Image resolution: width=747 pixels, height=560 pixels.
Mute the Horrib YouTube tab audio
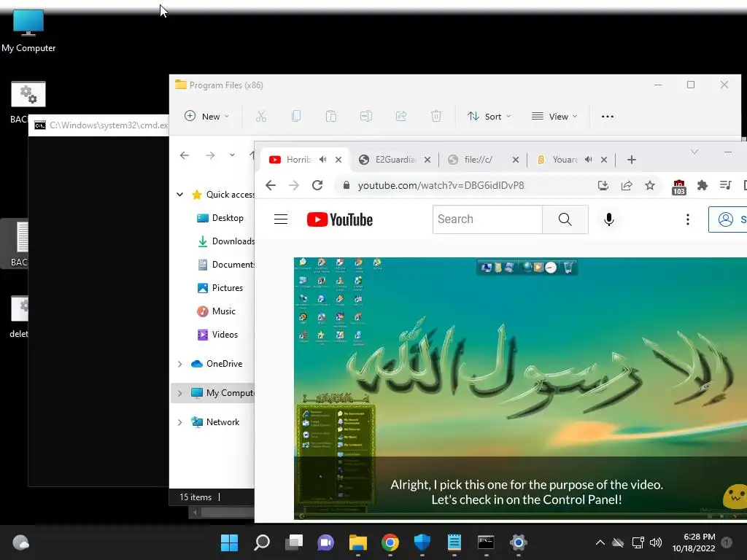(323, 160)
